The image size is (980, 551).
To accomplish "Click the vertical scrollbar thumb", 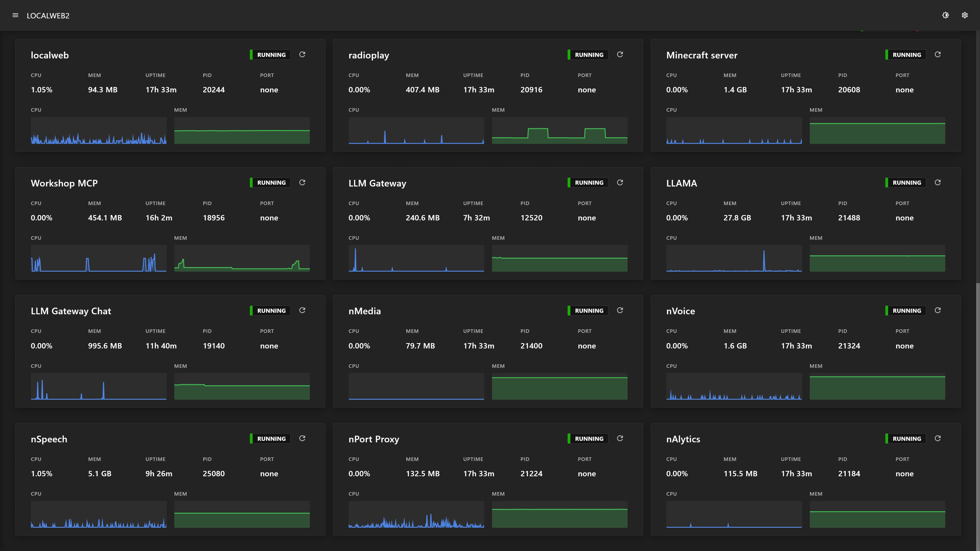I will [x=978, y=416].
